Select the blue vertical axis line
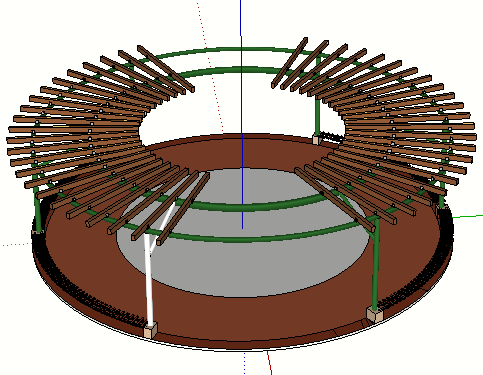This screenshot has width=483, height=375. click(242, 113)
